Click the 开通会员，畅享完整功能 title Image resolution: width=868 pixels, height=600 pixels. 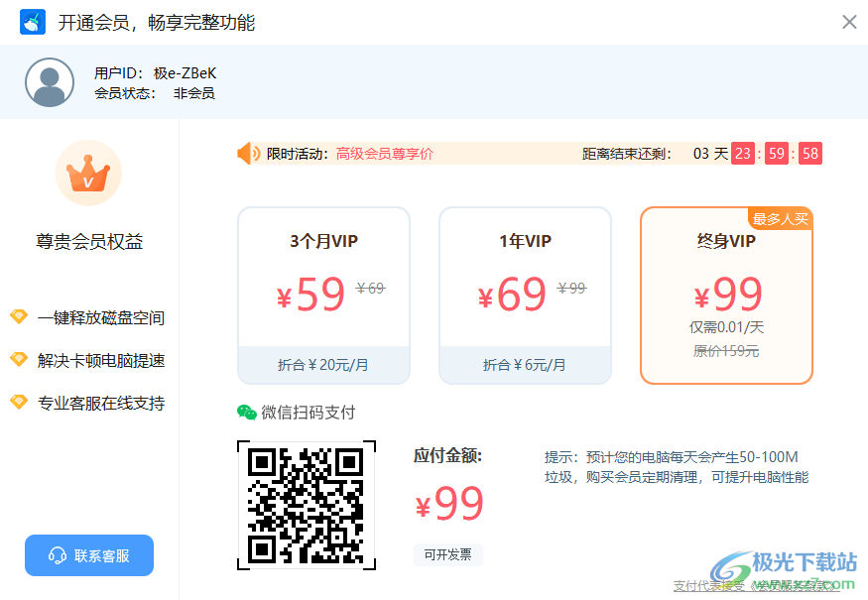(x=157, y=22)
